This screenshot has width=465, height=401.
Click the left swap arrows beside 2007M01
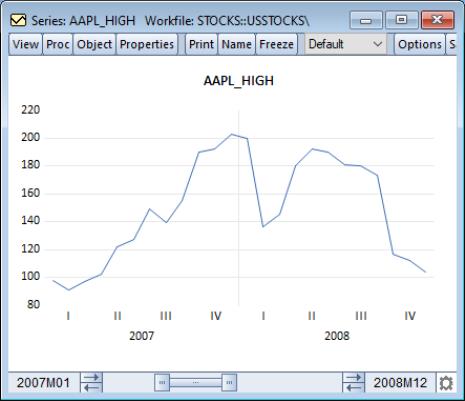click(x=91, y=382)
